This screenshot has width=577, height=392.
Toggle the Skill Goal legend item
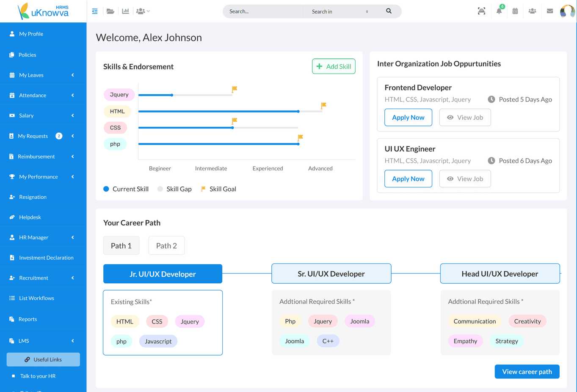[x=218, y=189]
